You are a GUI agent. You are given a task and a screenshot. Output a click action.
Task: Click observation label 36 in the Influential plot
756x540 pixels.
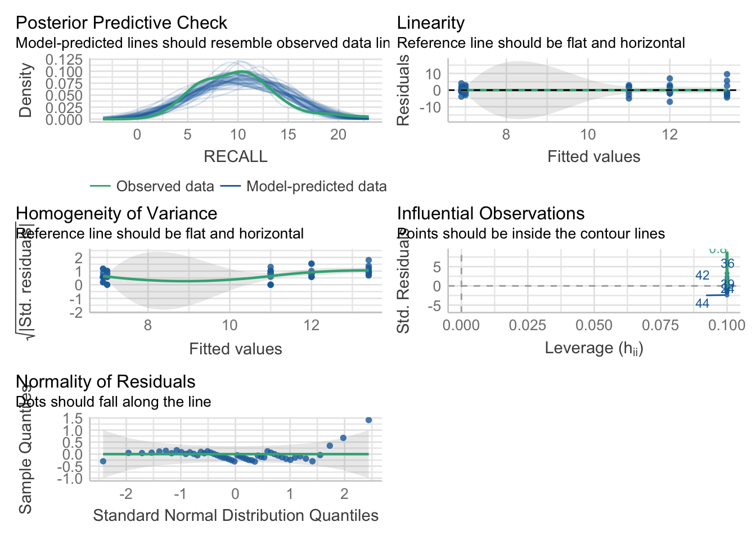tap(727, 264)
